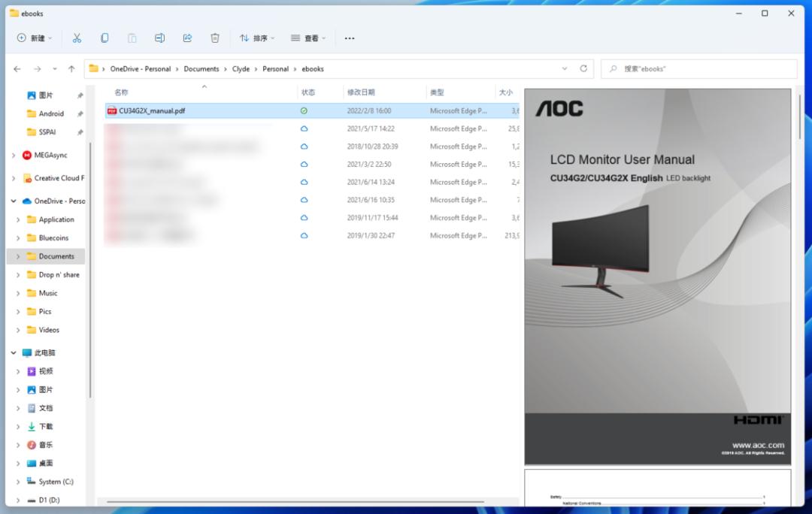Select the file dated 2021/6/14 13:24
812x514 pixels.
tap(312, 182)
